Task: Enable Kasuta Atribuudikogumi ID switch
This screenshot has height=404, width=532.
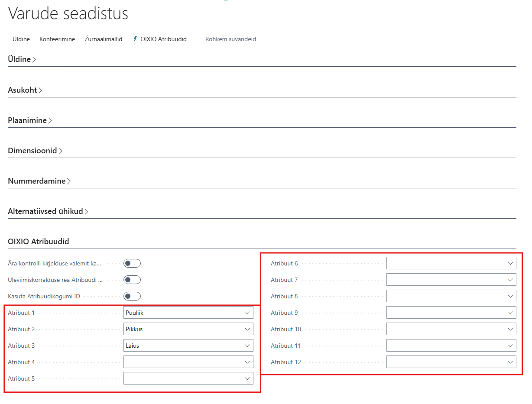Action: click(x=132, y=296)
